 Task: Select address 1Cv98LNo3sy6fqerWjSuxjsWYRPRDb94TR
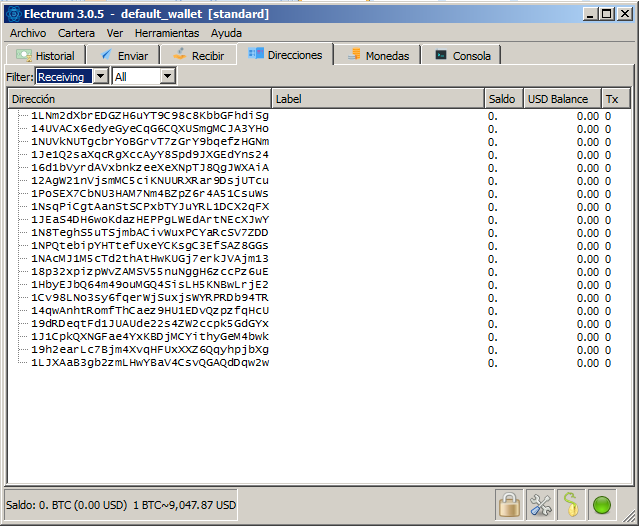pyautogui.click(x=150, y=299)
